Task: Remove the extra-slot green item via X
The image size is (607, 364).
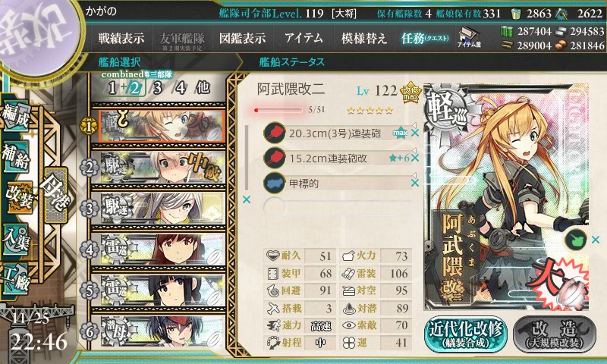Action: [596, 240]
